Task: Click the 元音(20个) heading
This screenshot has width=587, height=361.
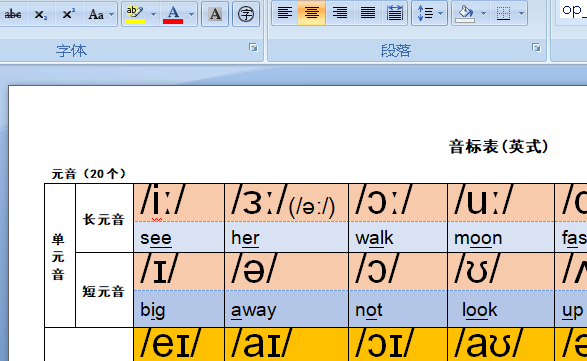Action: [89, 174]
